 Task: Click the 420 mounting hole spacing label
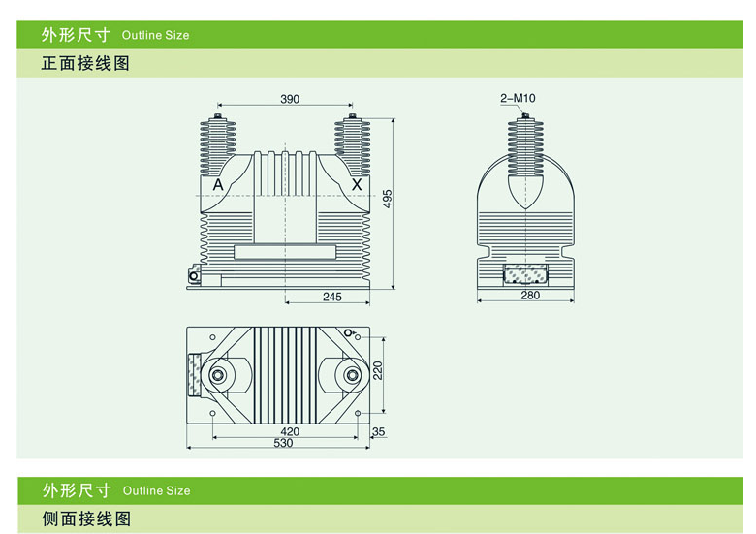pyautogui.click(x=289, y=431)
